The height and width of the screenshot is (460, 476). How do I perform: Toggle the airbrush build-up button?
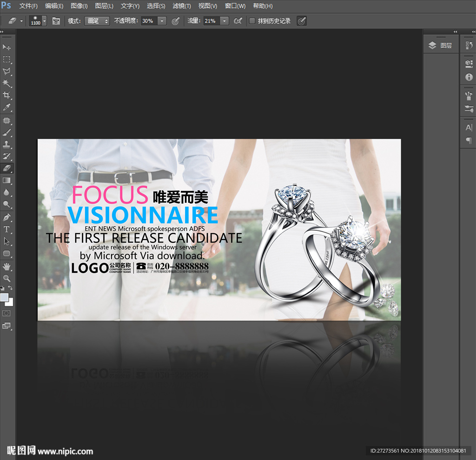pyautogui.click(x=238, y=21)
